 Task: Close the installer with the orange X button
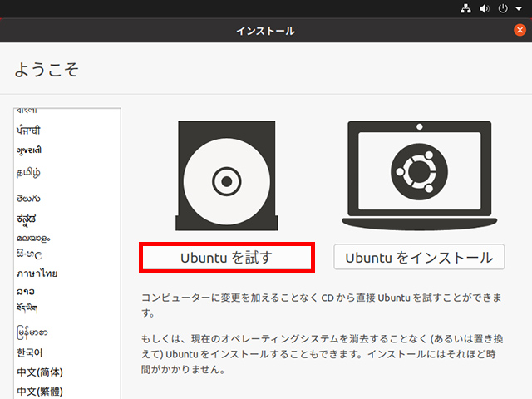(520, 30)
